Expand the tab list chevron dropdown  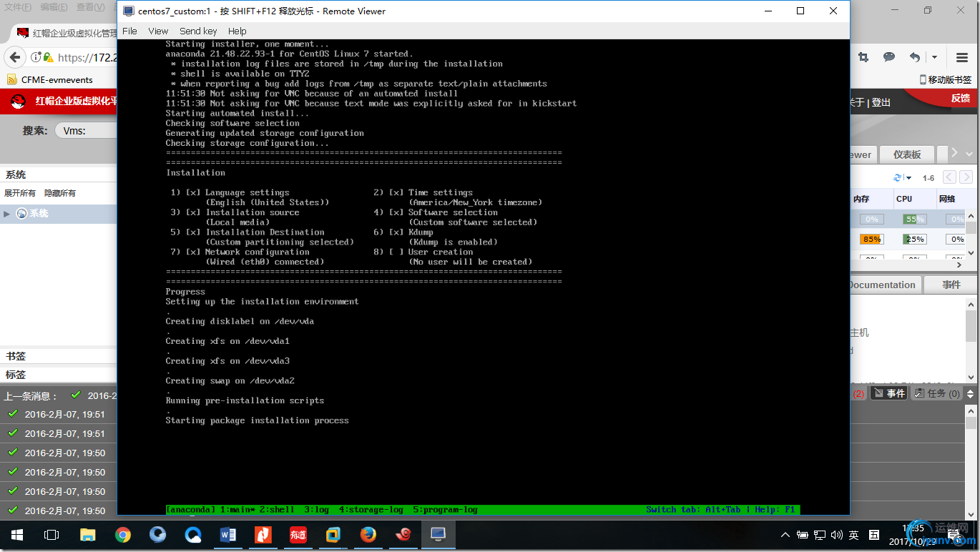click(969, 154)
